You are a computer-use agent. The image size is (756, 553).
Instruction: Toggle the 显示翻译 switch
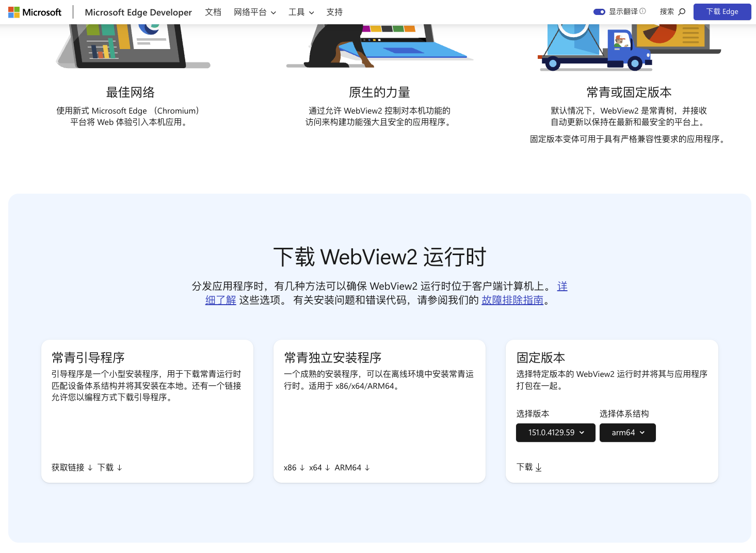click(599, 11)
